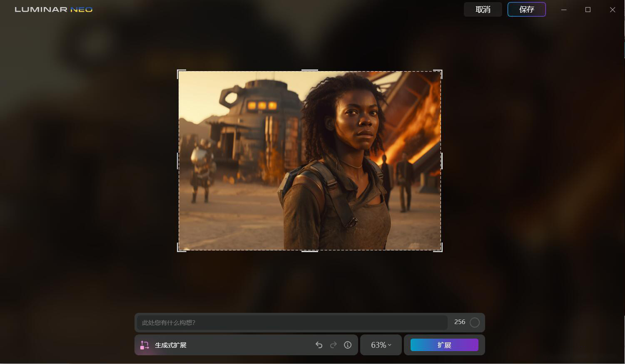The image size is (625, 364).
Task: Click the top edge middle crop handle
Action: click(x=309, y=70)
